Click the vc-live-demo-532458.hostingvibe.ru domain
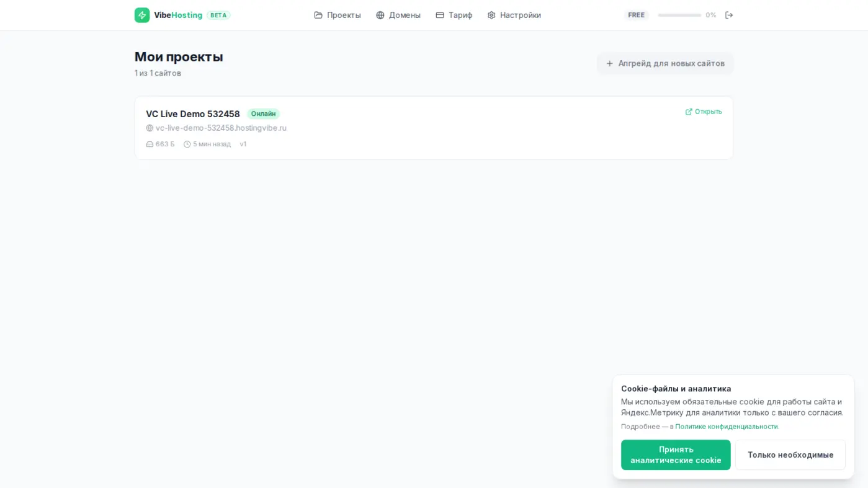868x488 pixels. [x=221, y=128]
